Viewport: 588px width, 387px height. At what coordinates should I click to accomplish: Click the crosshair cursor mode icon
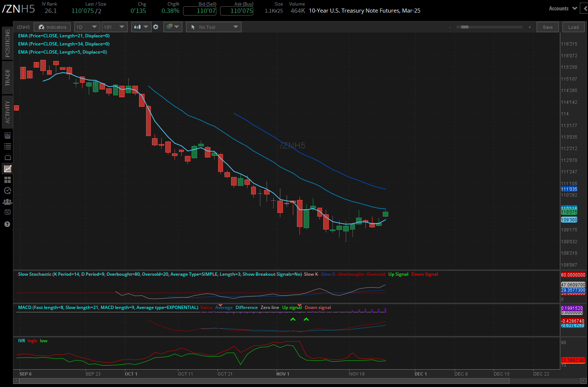click(169, 27)
